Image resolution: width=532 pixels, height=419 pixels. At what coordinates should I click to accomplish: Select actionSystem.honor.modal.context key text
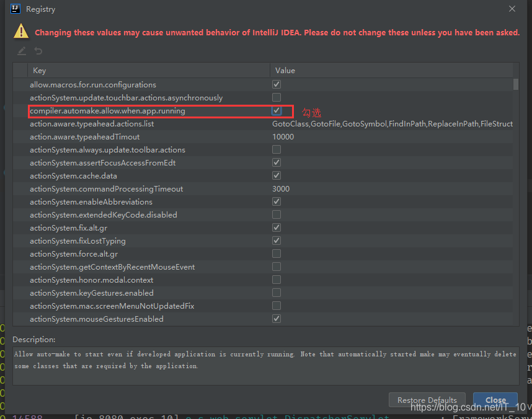pos(92,280)
